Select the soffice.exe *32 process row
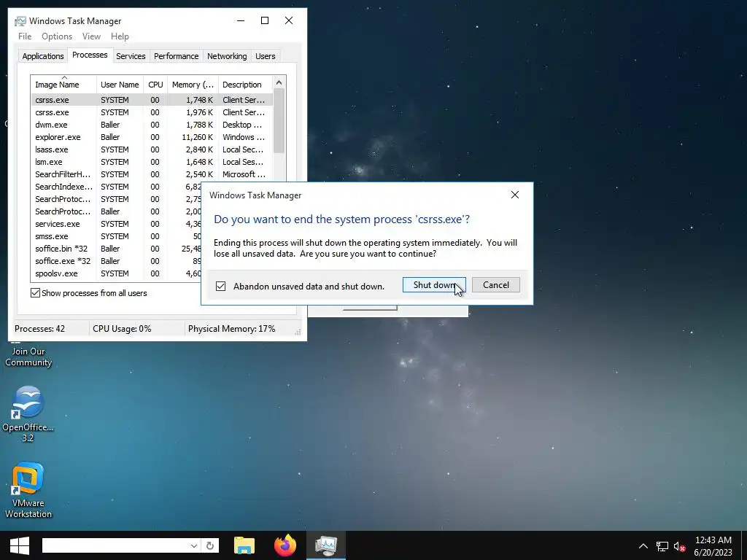 click(x=117, y=261)
